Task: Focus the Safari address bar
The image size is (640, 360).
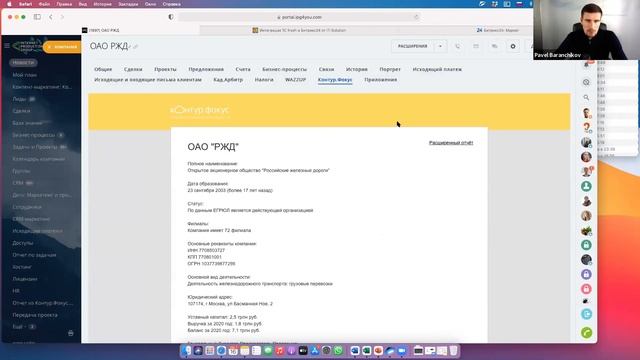Action: tap(299, 17)
